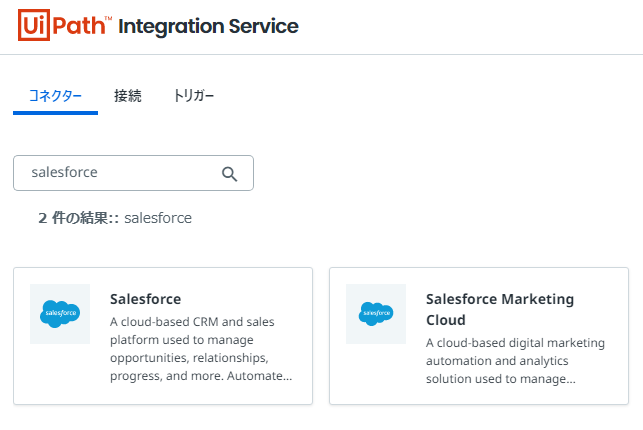Click the Salesforce CRM description text
Screen dimensions: 643x430
pyautogui.click(x=200, y=349)
